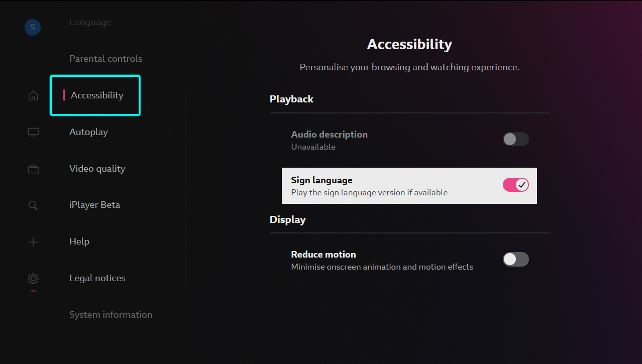This screenshot has height=364, width=642.
Task: View Legal notices
Action: (97, 278)
